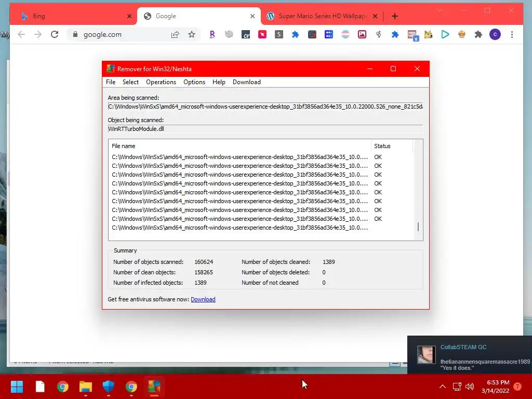Open the notification count badge
Screen dimensions: 532x399
point(517,387)
